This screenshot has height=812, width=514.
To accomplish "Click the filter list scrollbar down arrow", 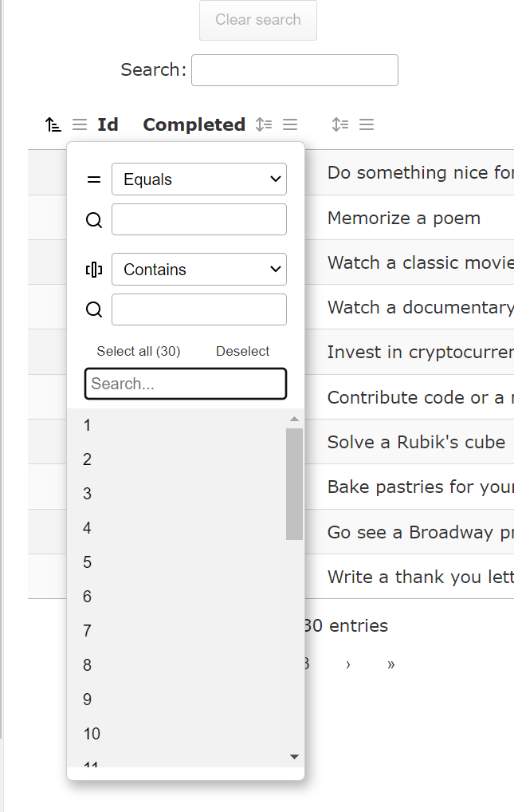I will click(x=294, y=756).
